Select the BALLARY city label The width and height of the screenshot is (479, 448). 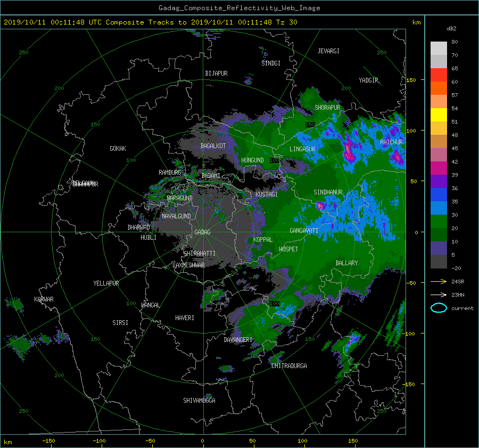346,263
